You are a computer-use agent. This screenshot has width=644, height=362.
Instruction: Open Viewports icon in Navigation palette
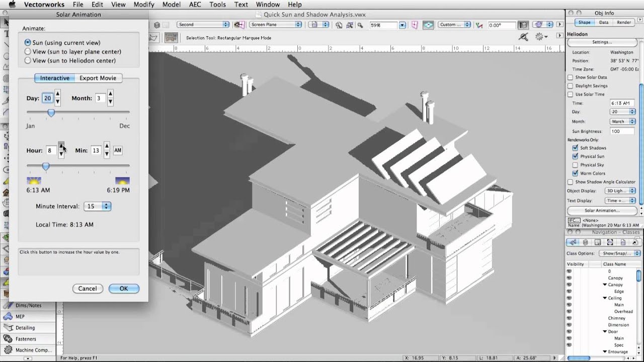click(x=610, y=242)
